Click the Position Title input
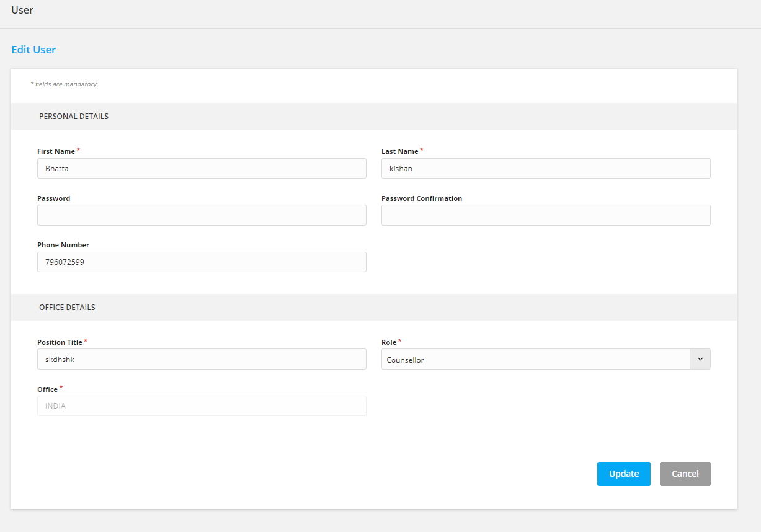 point(202,359)
